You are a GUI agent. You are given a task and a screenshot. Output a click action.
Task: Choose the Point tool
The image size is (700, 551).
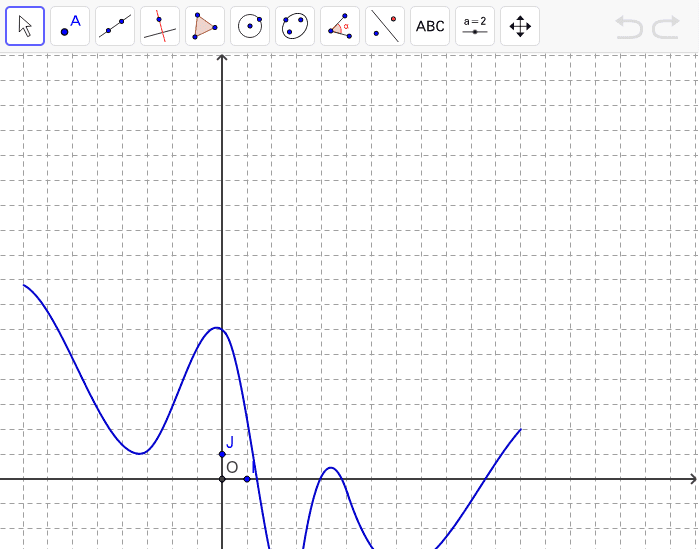70,26
